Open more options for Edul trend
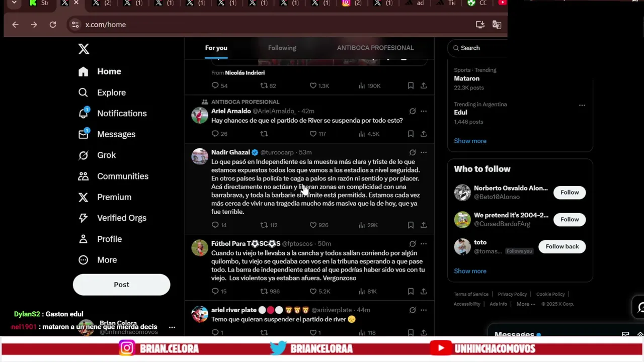The height and width of the screenshot is (362, 644). pyautogui.click(x=582, y=105)
